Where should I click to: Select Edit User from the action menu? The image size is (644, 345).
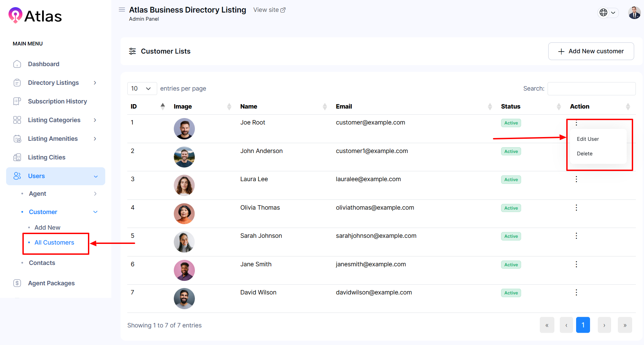pos(588,139)
